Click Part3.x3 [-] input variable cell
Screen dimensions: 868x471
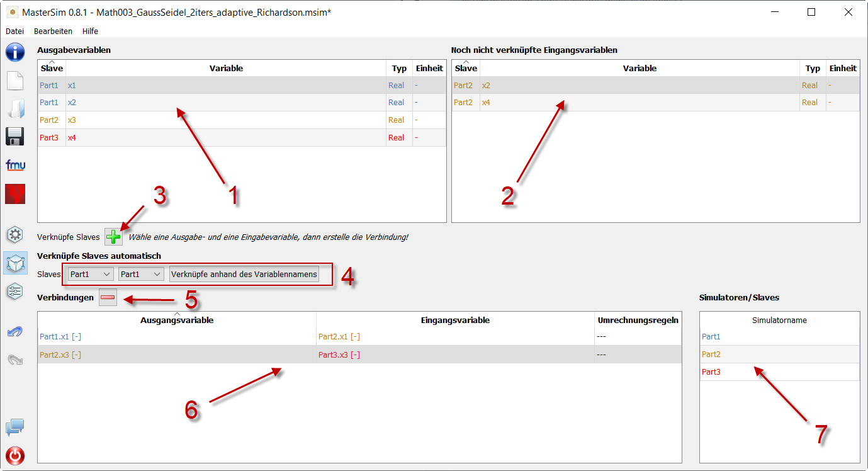coord(455,355)
